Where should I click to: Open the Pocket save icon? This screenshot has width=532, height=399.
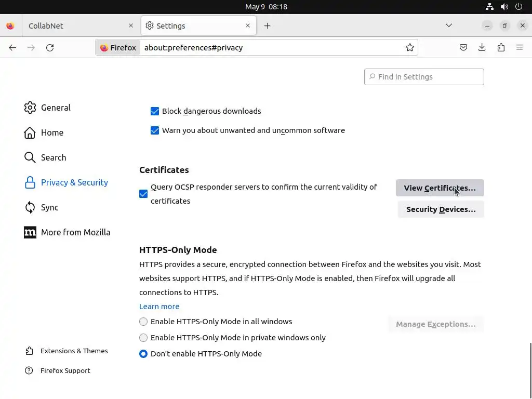click(x=463, y=48)
